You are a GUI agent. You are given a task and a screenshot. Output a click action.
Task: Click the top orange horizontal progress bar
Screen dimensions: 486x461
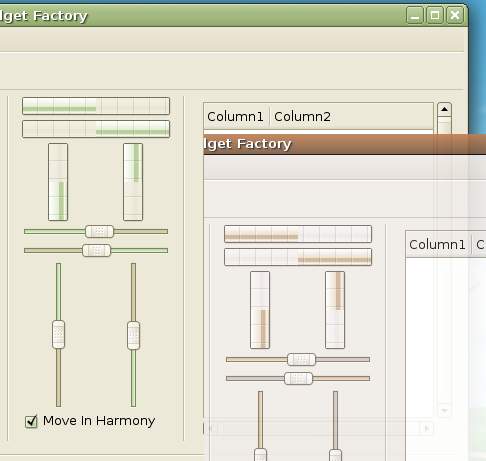click(x=298, y=234)
